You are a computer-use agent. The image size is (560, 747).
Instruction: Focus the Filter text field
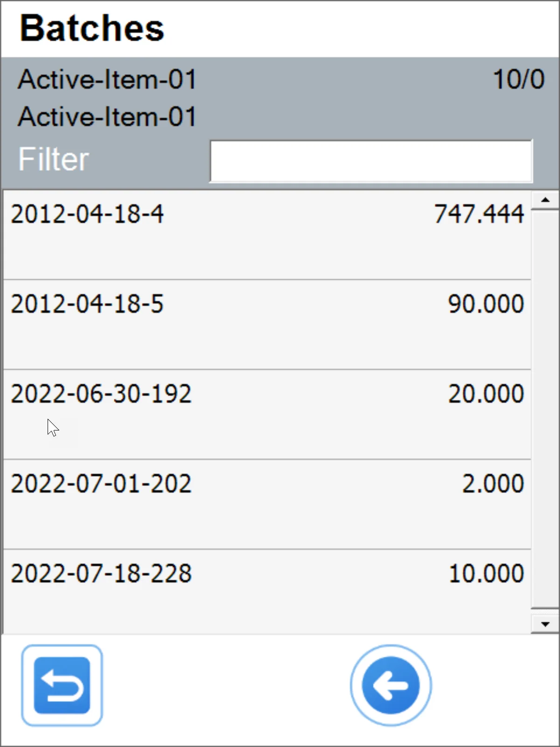point(371,161)
